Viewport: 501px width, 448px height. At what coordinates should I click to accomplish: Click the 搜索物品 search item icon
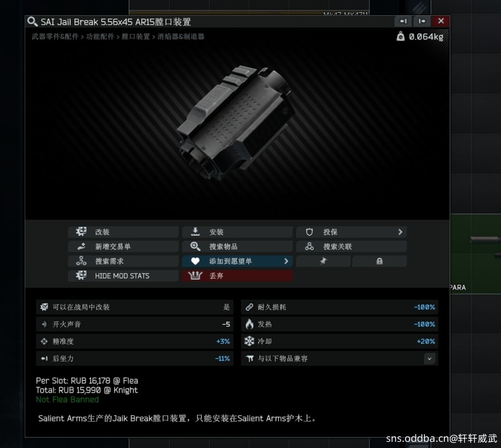(x=195, y=246)
